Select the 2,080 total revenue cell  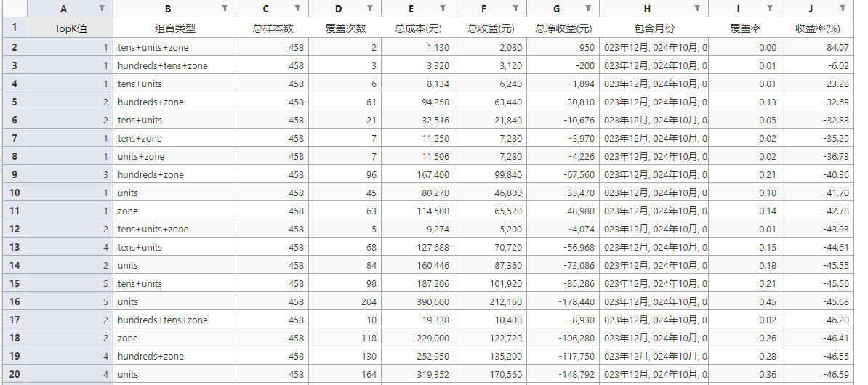pos(491,47)
